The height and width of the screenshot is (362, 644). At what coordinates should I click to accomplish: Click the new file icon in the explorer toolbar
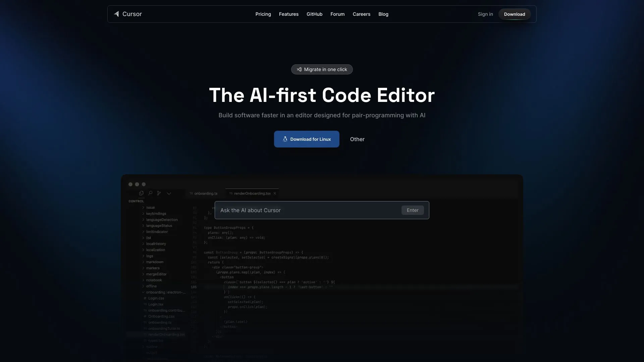pyautogui.click(x=142, y=193)
